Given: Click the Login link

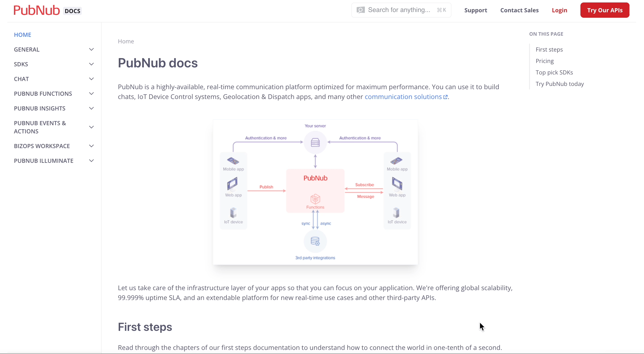Looking at the screenshot, I should click(x=559, y=10).
